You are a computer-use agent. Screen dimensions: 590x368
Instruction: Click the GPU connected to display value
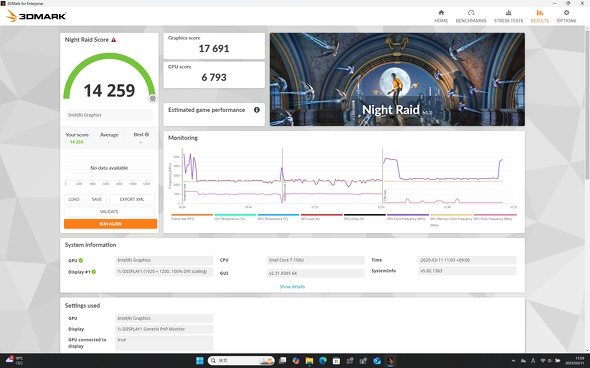point(164,343)
